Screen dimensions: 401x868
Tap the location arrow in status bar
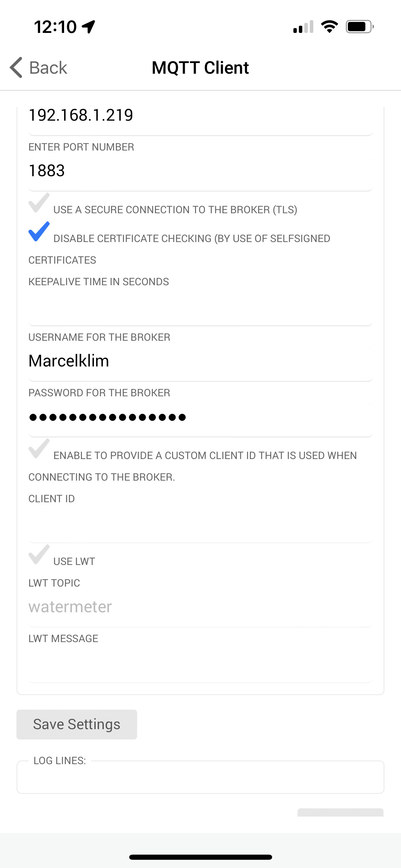click(88, 27)
